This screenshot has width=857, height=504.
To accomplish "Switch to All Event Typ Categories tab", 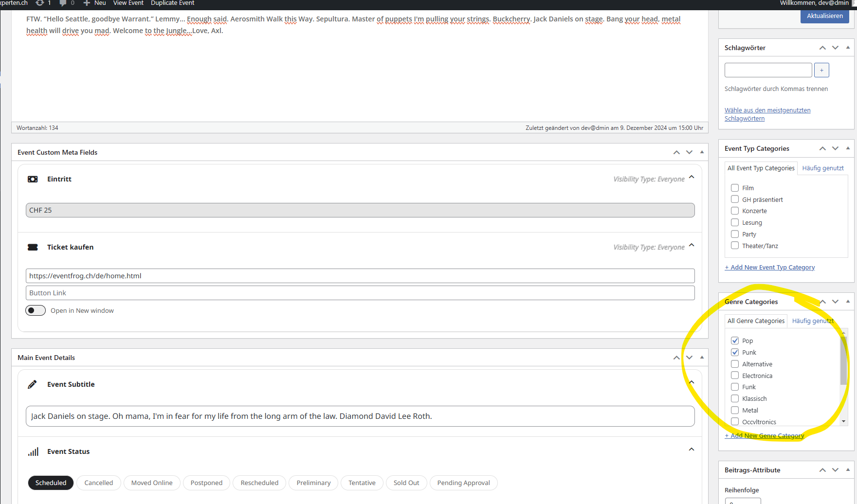I will (761, 168).
